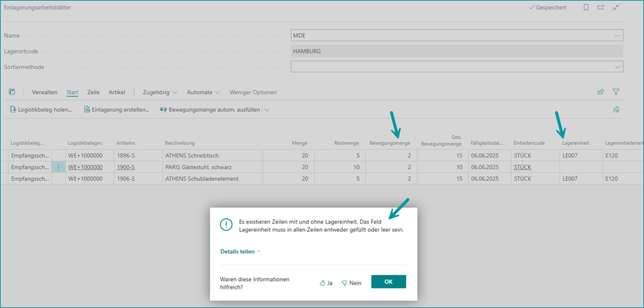Switch to the Artikel tab
644x308 pixels.
coord(117,92)
